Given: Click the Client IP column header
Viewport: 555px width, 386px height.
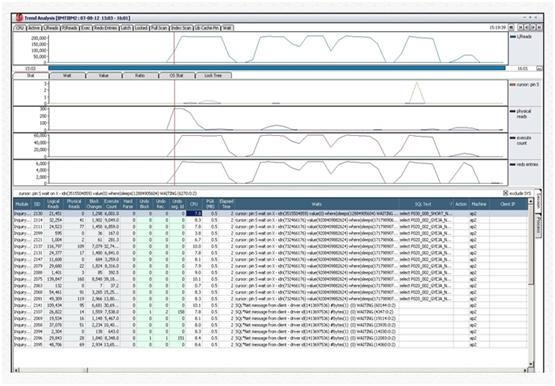Looking at the screenshot, I should click(508, 204).
